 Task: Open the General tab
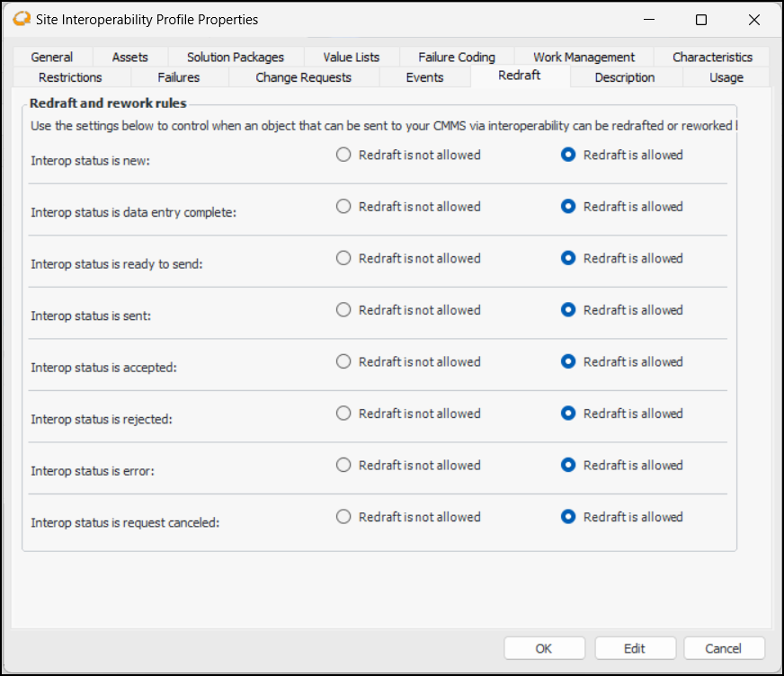tap(51, 57)
